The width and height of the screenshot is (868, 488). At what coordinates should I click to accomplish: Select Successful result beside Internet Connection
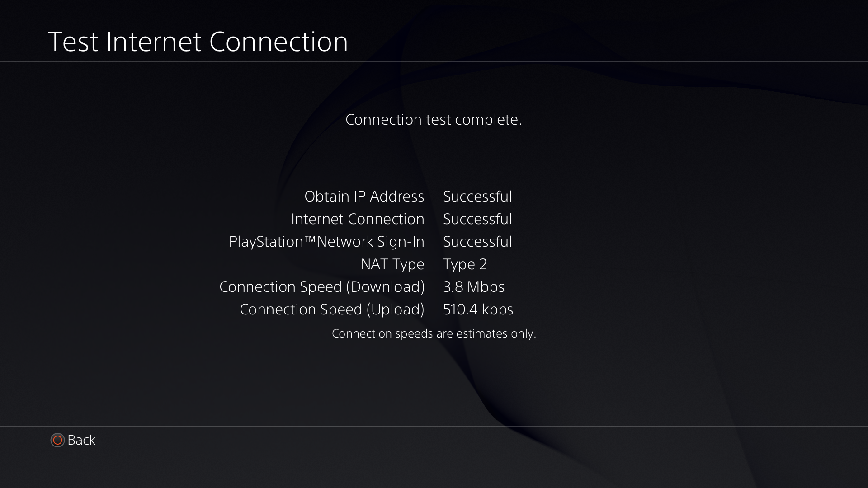(x=477, y=219)
